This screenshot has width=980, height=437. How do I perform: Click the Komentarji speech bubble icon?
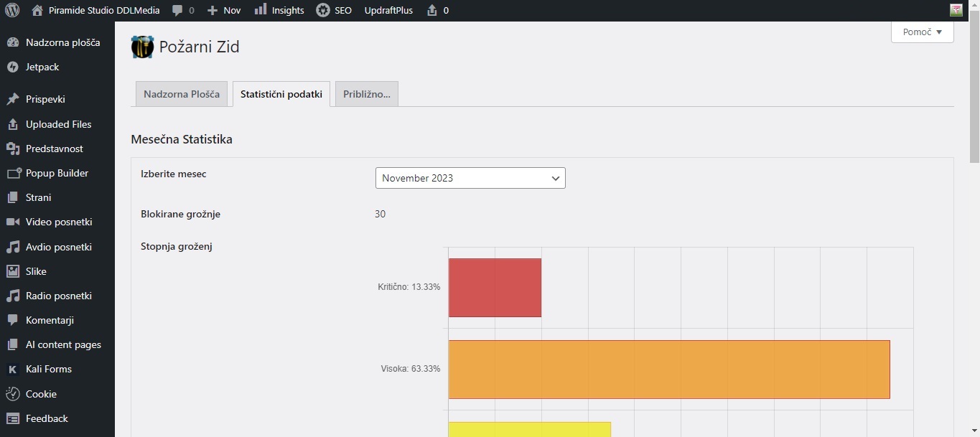(x=12, y=320)
